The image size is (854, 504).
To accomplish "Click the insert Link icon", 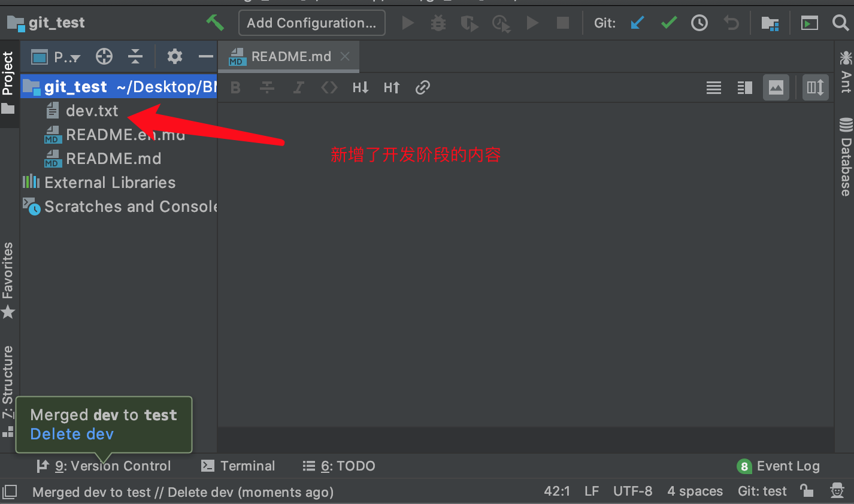I will click(x=423, y=87).
